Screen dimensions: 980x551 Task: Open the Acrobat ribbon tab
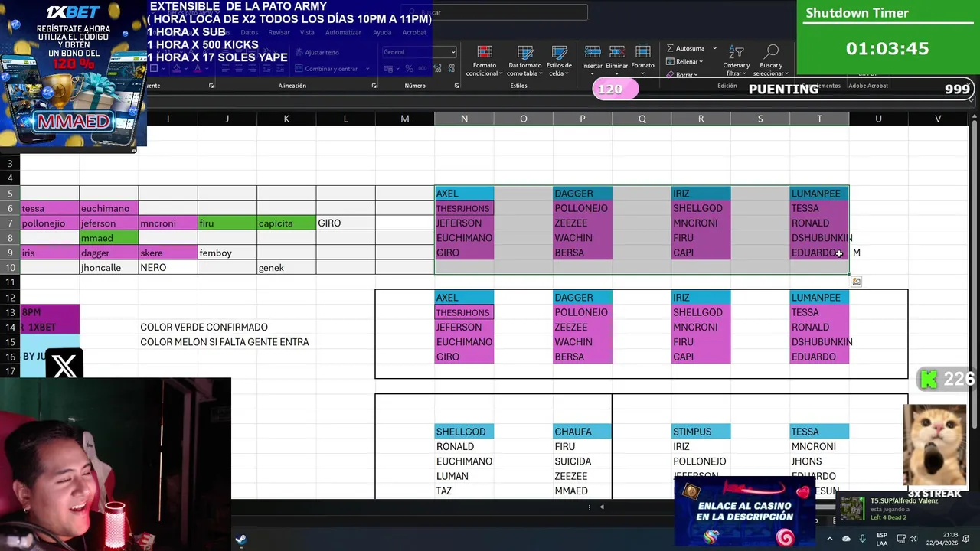(x=414, y=32)
